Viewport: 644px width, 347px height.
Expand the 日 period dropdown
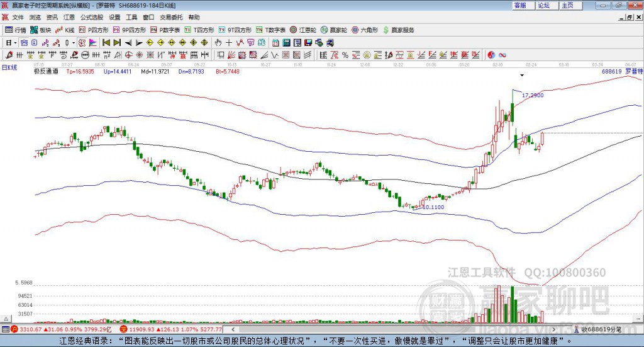[15, 43]
